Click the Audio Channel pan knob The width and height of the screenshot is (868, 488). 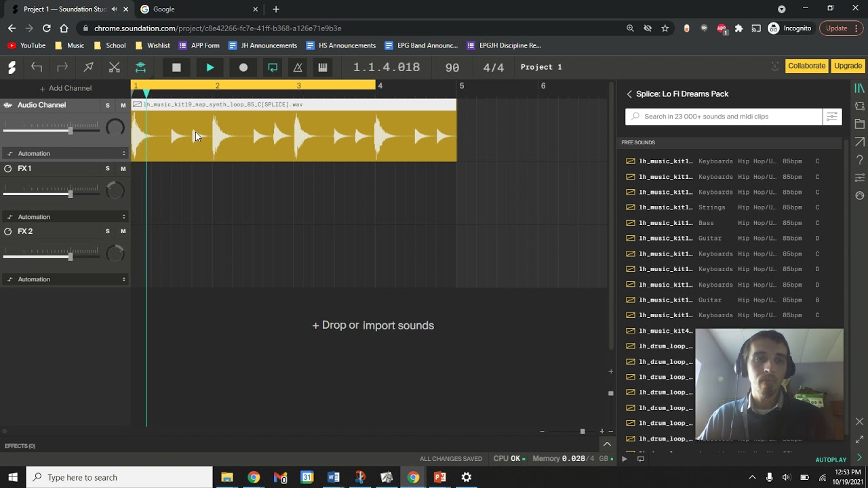point(115,127)
